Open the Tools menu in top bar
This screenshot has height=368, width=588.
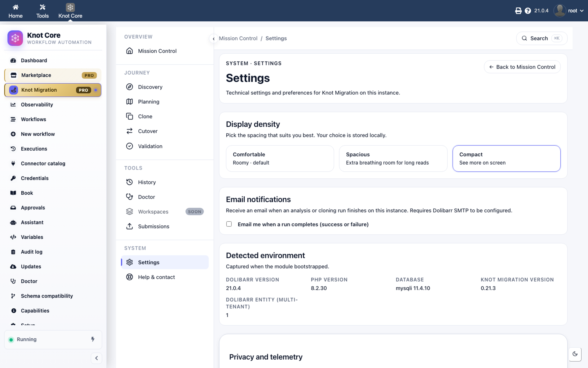coord(42,11)
